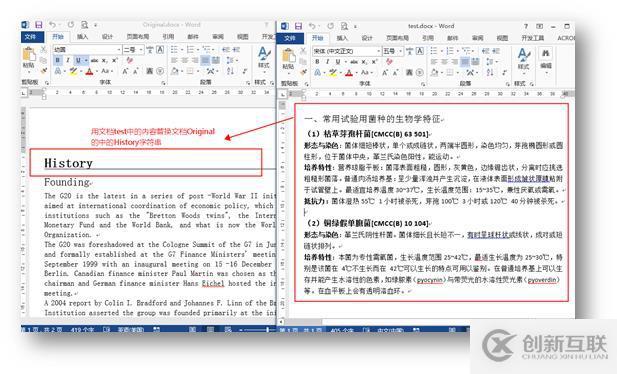Image resolution: width=617 pixels, height=374 pixels.
Task: Open font name combo box in test.docx
Action: [x=347, y=51]
